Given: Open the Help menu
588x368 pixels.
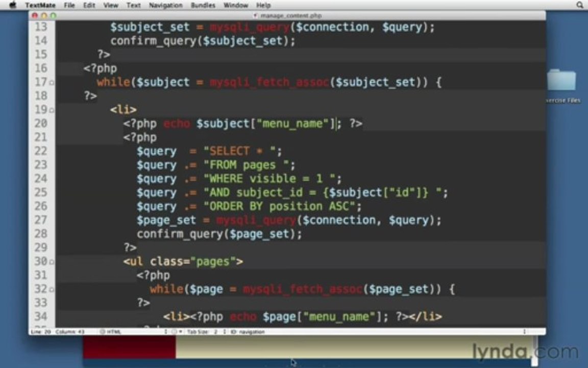Looking at the screenshot, I should pyautogui.click(x=263, y=5).
